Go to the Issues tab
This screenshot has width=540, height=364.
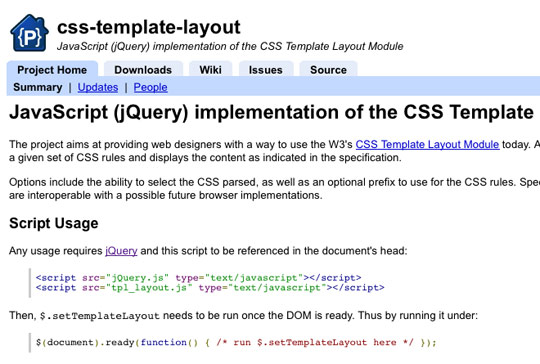pos(266,70)
